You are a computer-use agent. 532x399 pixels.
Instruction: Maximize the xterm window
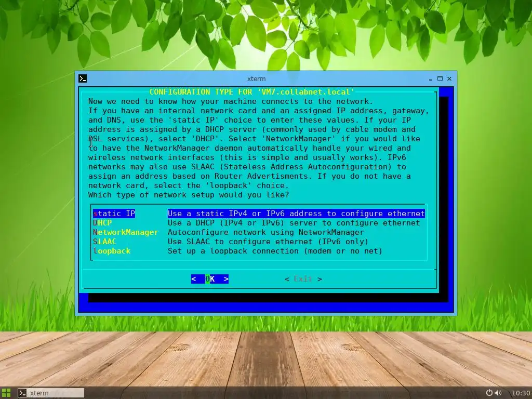(x=440, y=78)
